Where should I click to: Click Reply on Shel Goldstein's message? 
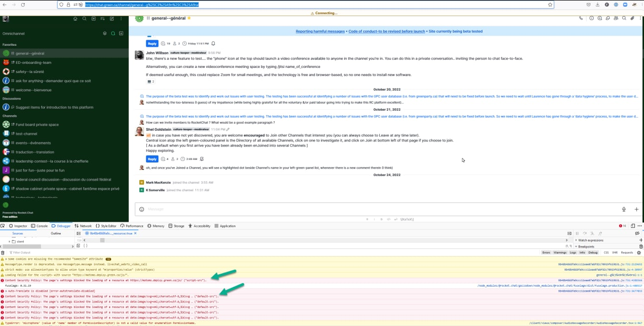(x=151, y=158)
